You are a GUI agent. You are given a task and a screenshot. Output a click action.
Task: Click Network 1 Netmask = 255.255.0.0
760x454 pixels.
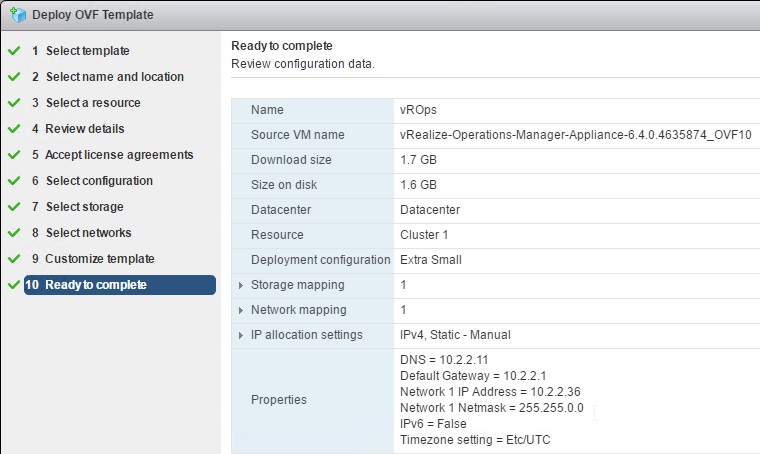click(x=491, y=408)
